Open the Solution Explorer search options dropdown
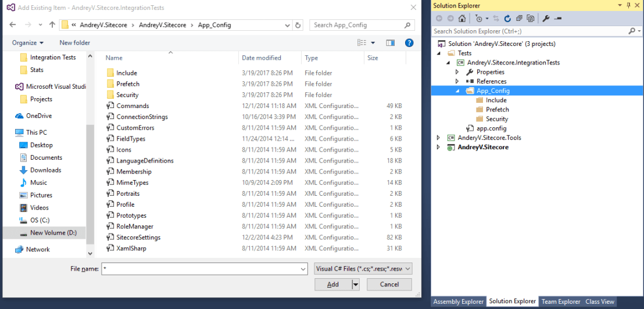Viewport: 644px width, 309px height. [x=639, y=31]
